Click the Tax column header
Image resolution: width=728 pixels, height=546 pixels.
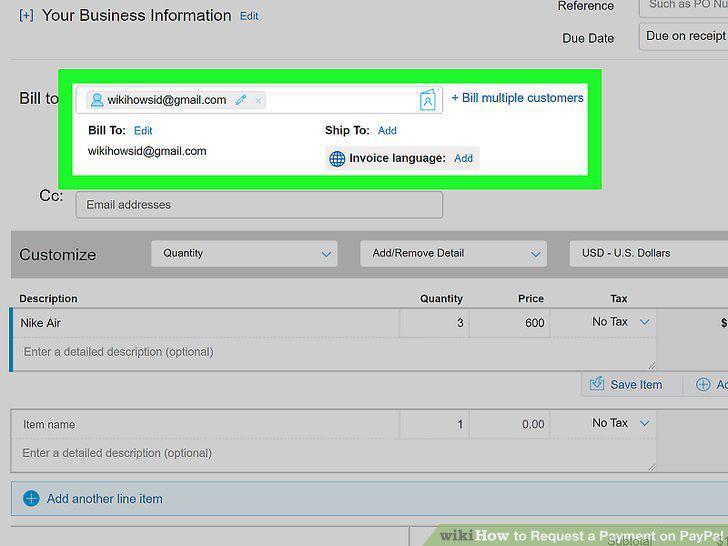[619, 299]
